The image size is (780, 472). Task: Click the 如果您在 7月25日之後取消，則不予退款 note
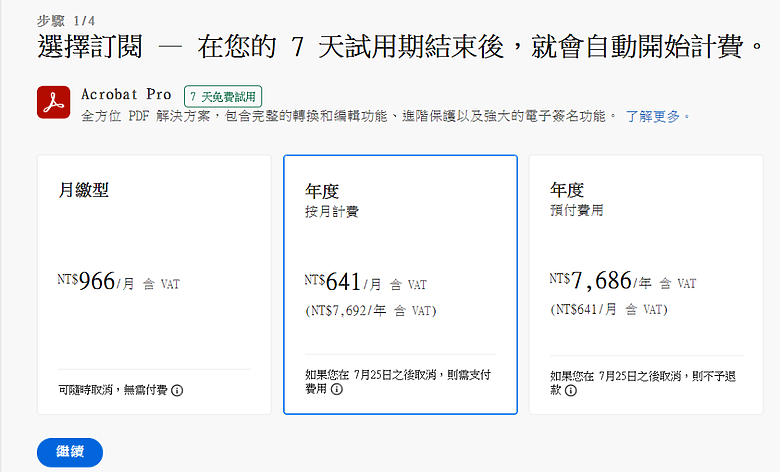pos(643,383)
